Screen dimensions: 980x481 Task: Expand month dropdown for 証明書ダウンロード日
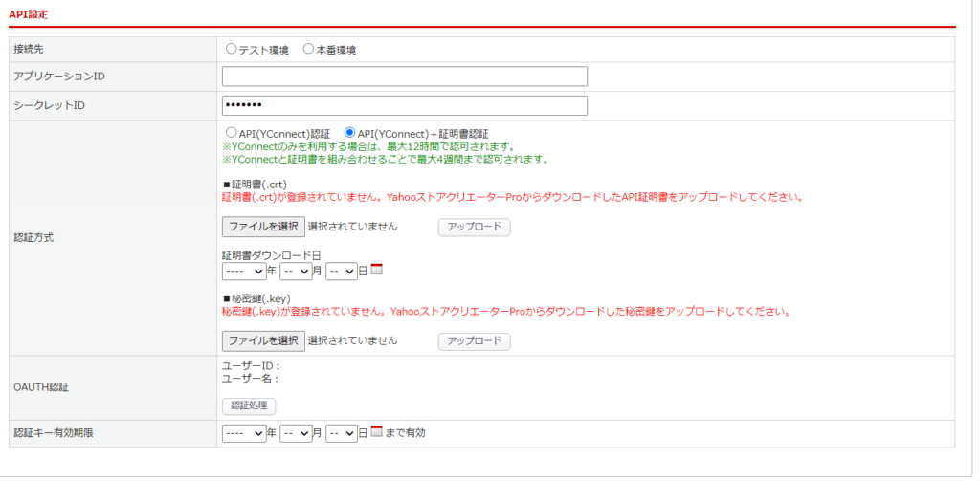pyautogui.click(x=296, y=272)
